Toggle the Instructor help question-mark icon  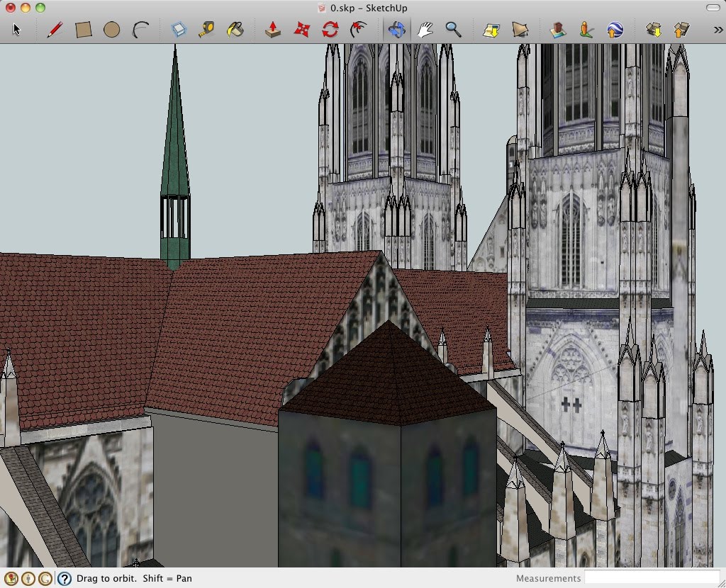64,578
